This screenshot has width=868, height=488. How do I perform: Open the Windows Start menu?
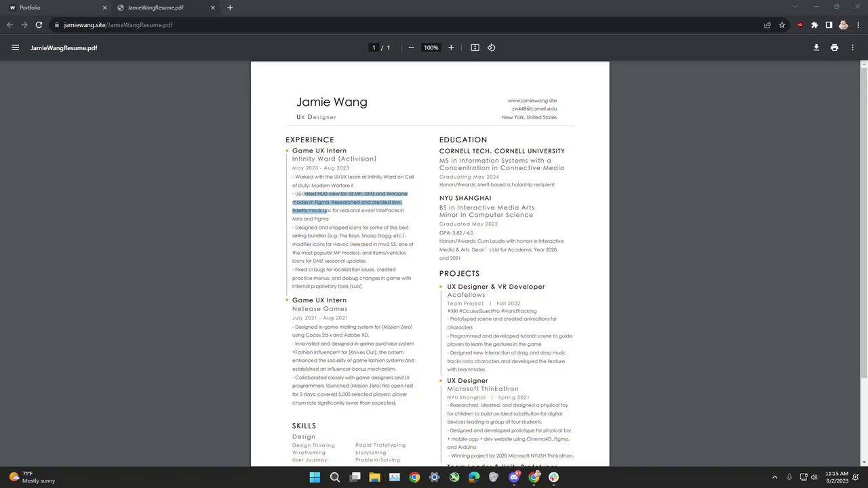coord(315,477)
